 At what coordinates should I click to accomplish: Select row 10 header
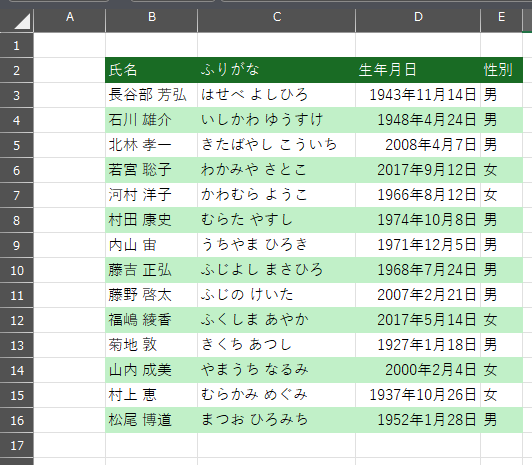(17, 270)
